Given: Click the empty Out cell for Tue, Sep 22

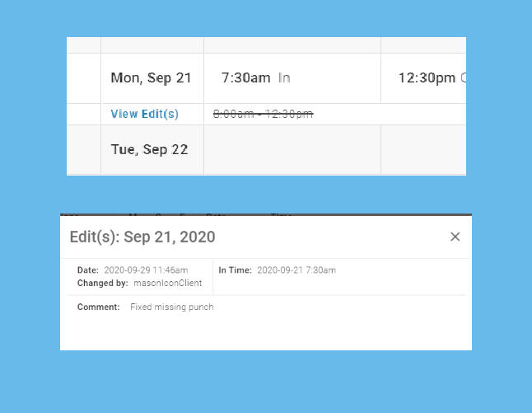Looking at the screenshot, I should coord(422,149).
